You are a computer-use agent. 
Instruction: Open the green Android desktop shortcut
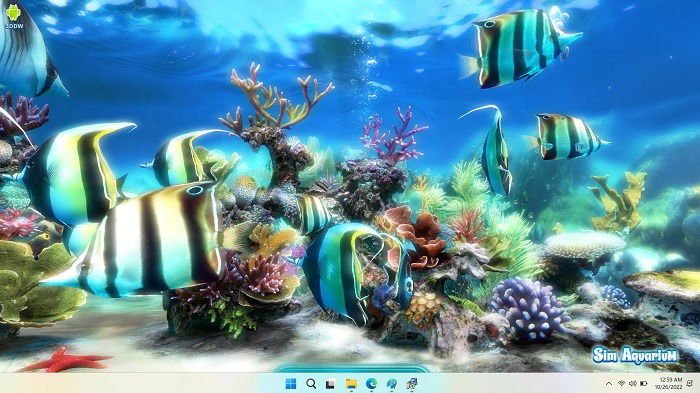[14, 16]
